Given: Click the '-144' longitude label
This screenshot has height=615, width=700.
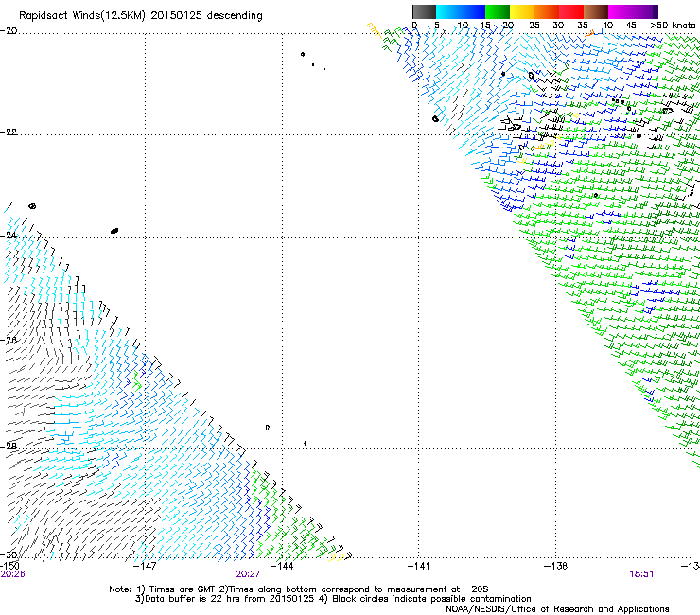Looking at the screenshot, I should click(x=282, y=566).
